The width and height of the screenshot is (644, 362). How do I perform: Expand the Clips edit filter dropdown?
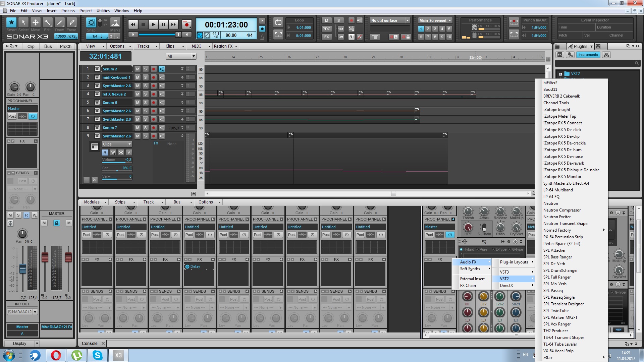pyautogui.click(x=129, y=144)
